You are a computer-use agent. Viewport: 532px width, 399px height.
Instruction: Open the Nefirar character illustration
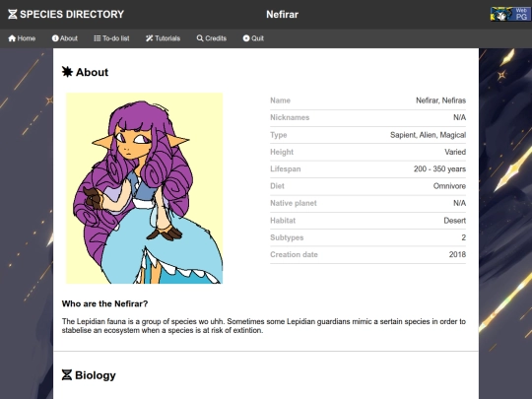coord(144,188)
